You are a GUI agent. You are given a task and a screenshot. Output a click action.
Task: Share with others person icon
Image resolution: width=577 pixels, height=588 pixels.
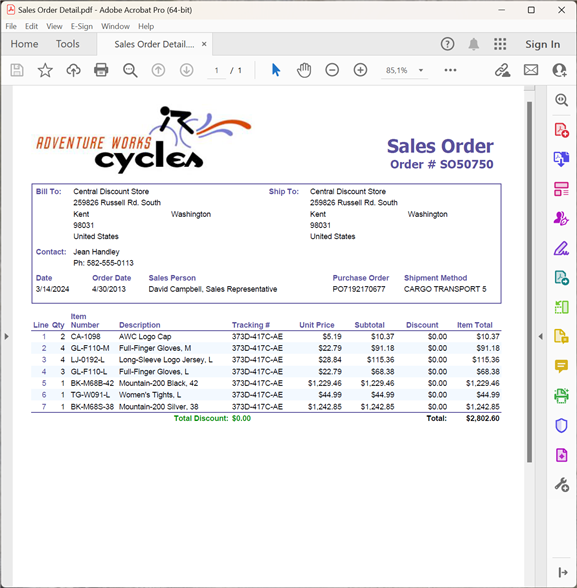(559, 70)
